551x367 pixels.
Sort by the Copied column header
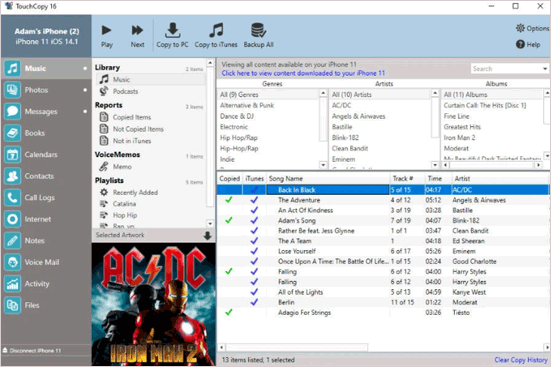(229, 179)
